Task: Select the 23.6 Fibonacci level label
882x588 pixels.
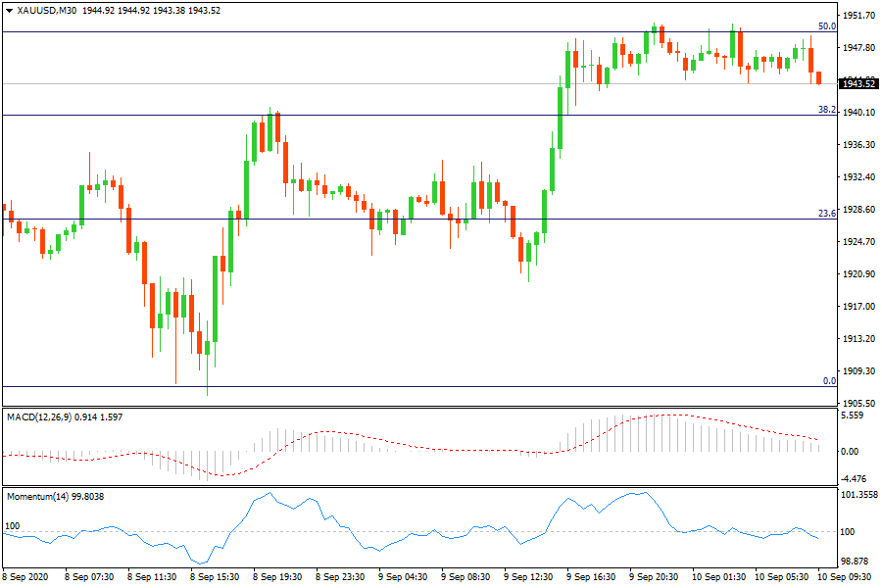Action: 826,213
